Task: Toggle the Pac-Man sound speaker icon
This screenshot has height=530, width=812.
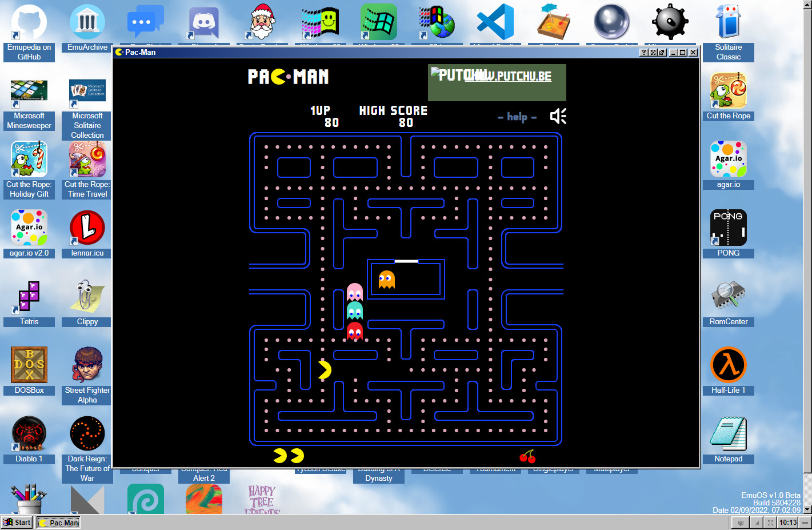Action: 558,116
